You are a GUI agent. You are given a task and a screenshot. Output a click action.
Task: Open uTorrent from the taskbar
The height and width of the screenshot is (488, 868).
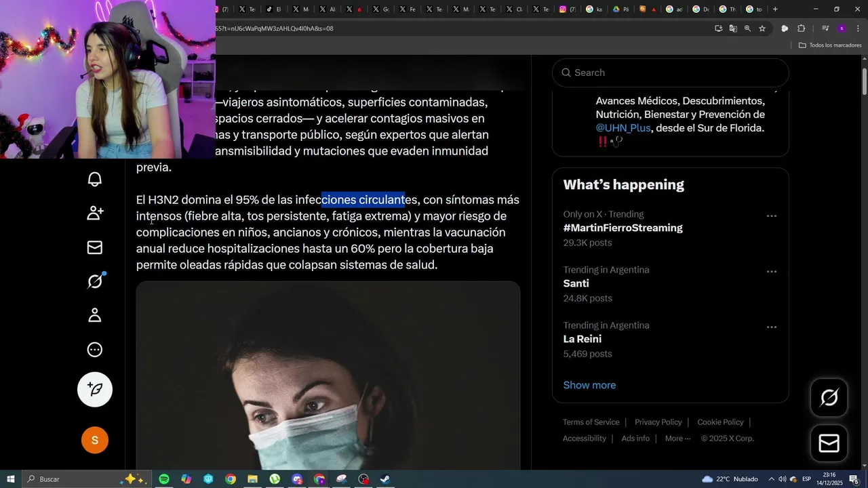point(275,479)
